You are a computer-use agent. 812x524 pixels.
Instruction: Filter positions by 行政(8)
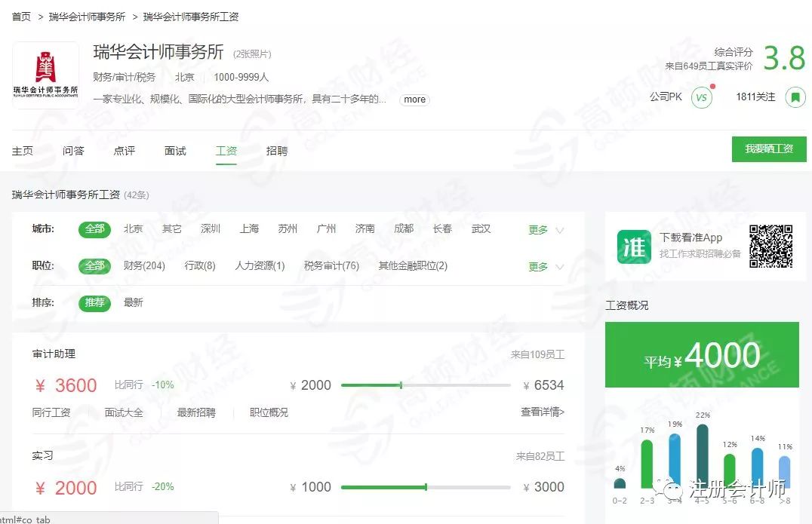[200, 266]
